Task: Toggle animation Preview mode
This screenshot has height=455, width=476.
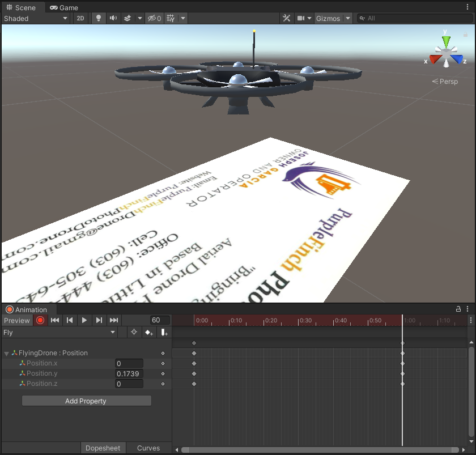Action: (16, 321)
